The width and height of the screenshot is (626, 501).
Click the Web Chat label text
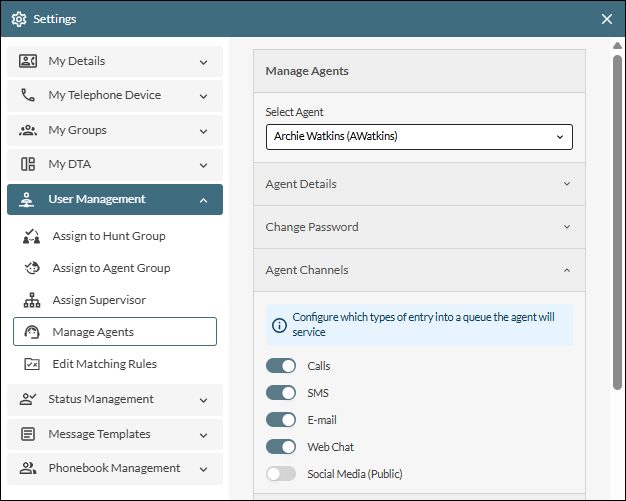coord(330,447)
